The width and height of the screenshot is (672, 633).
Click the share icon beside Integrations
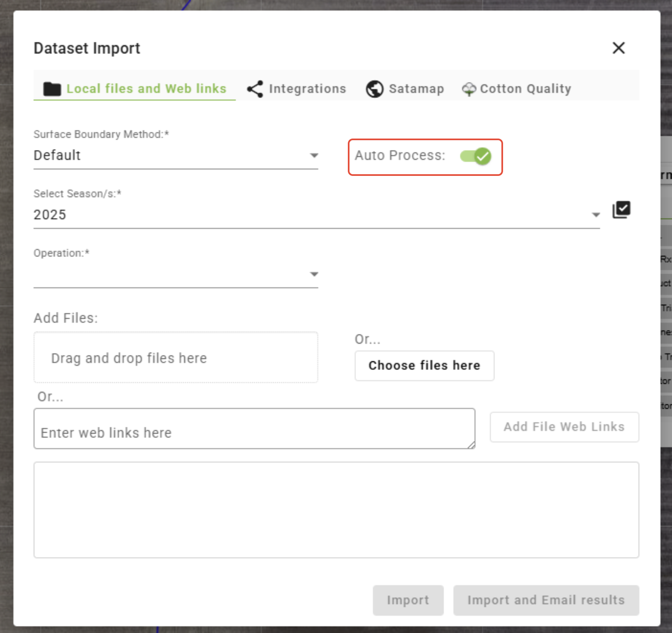pos(255,89)
